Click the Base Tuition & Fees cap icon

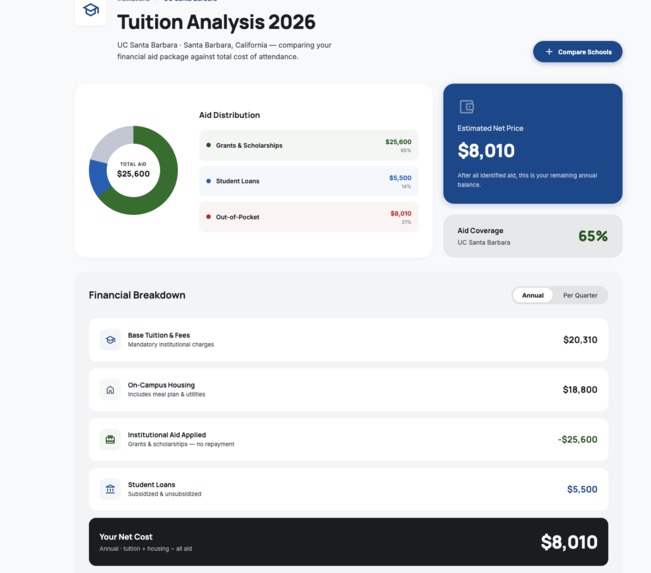pyautogui.click(x=110, y=340)
